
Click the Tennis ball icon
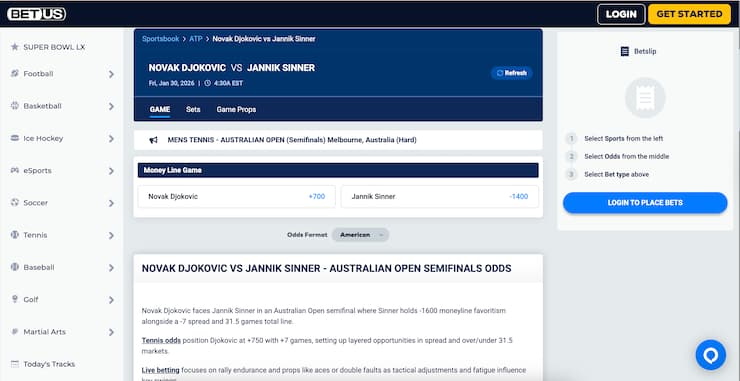pyautogui.click(x=15, y=235)
